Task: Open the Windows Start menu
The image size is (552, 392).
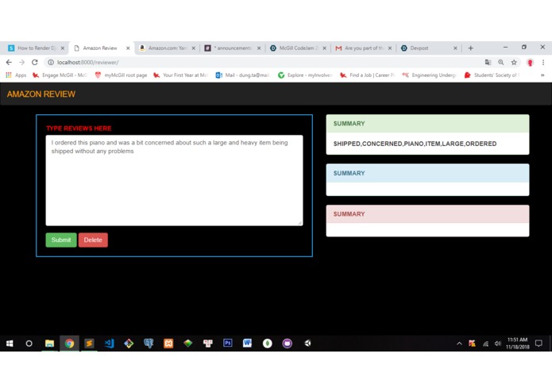Action: pyautogui.click(x=10, y=344)
